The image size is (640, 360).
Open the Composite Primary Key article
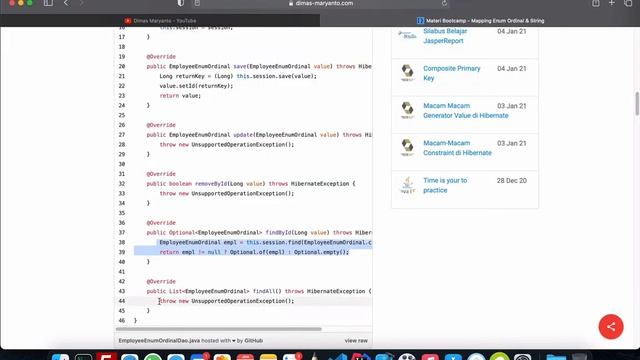coord(451,73)
